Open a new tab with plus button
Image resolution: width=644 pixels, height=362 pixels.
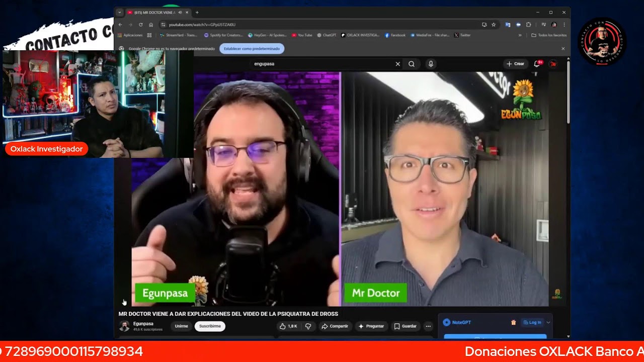point(197,13)
